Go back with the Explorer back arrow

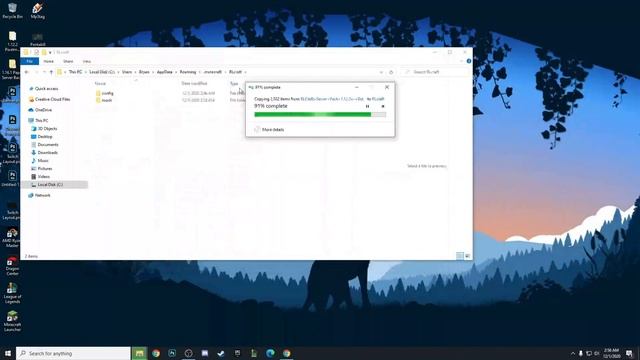coord(27,72)
